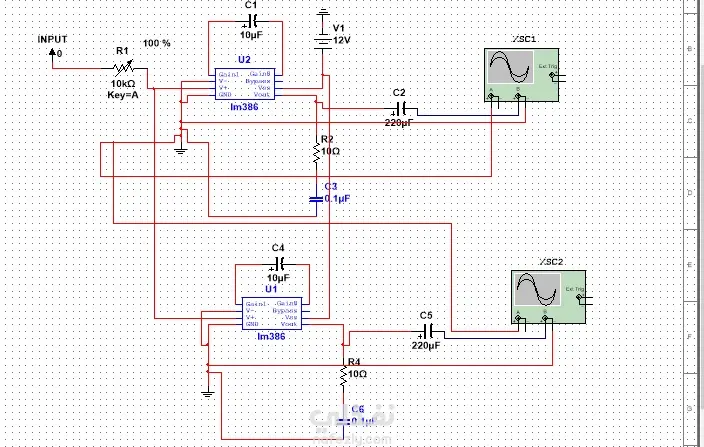Screen dimensions: 704x447
Task: Select the R1 10kΩ potentiometer
Action: point(123,68)
